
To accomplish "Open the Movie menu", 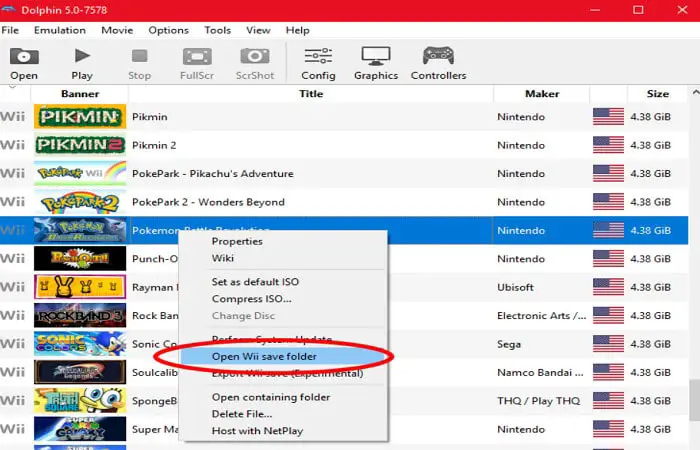I will point(117,30).
